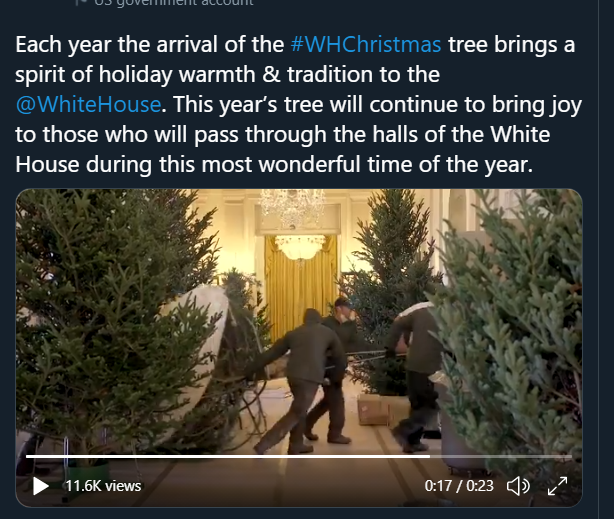Click the cardboard box on the video floor
The height and width of the screenshot is (519, 614).
pyautogui.click(x=374, y=409)
